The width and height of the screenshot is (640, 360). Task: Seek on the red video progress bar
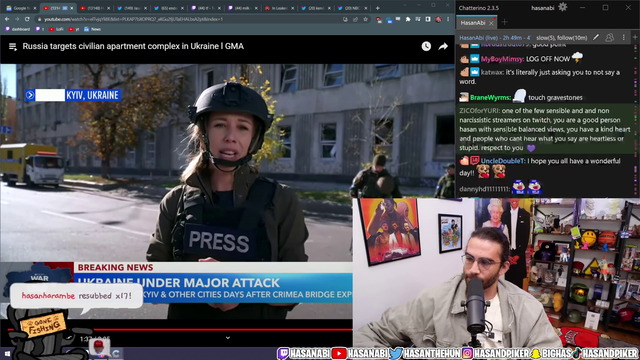pos(180,329)
